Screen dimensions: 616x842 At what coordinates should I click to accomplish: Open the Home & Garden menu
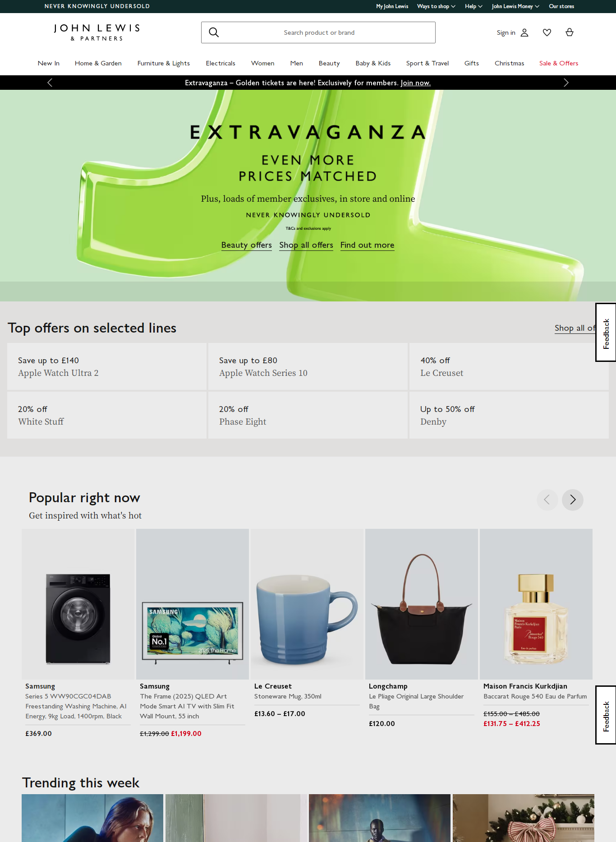tap(98, 63)
